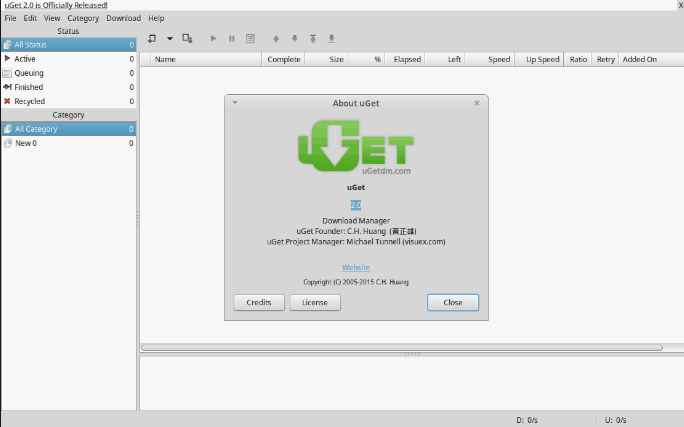Click the Status panel header

point(68,31)
